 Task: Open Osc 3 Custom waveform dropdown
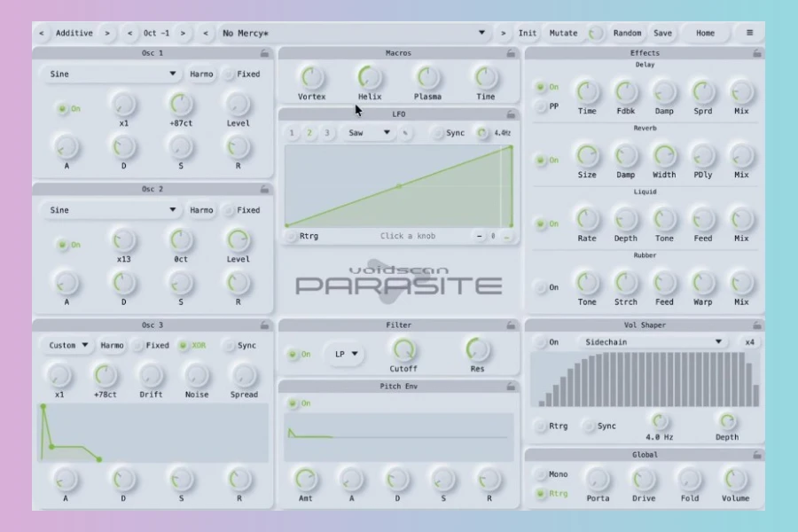68,345
